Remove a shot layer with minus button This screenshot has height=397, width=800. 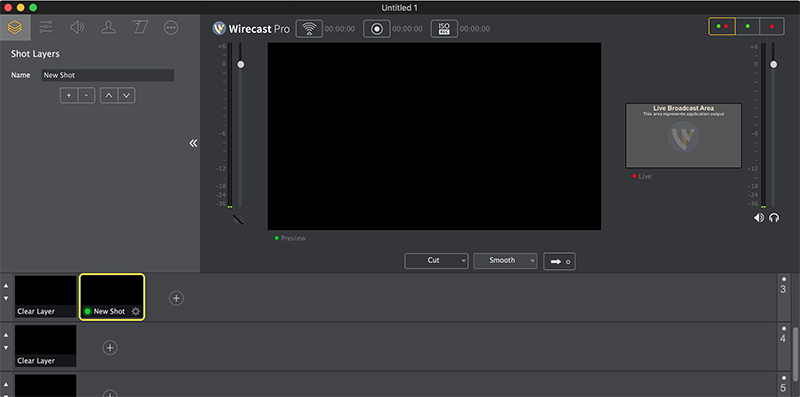pos(86,95)
